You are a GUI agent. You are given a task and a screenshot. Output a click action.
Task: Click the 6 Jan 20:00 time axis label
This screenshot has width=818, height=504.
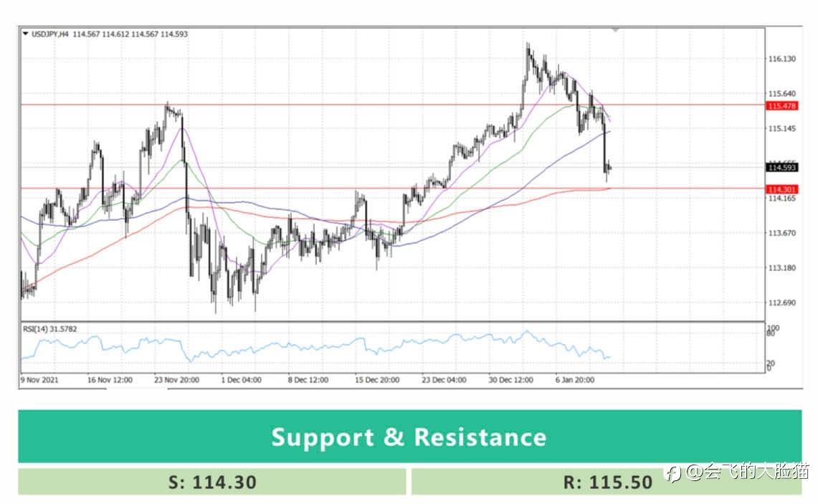pos(574,380)
